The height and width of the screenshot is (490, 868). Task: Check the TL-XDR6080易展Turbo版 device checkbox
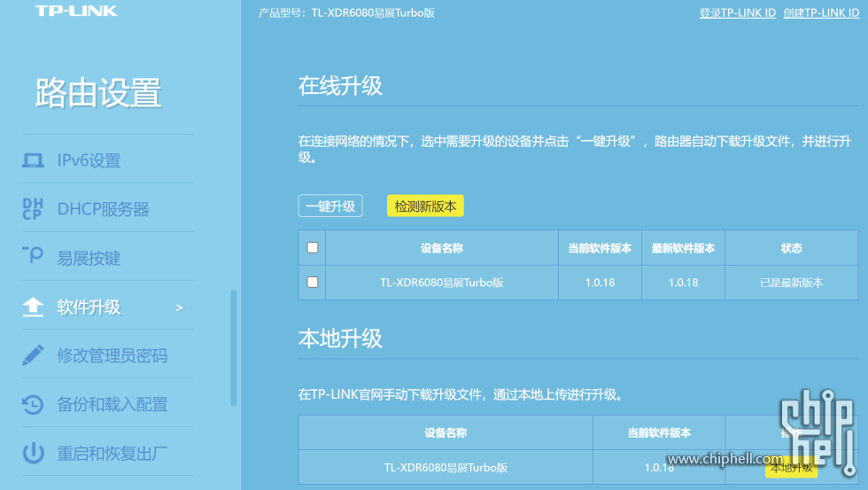(x=313, y=282)
